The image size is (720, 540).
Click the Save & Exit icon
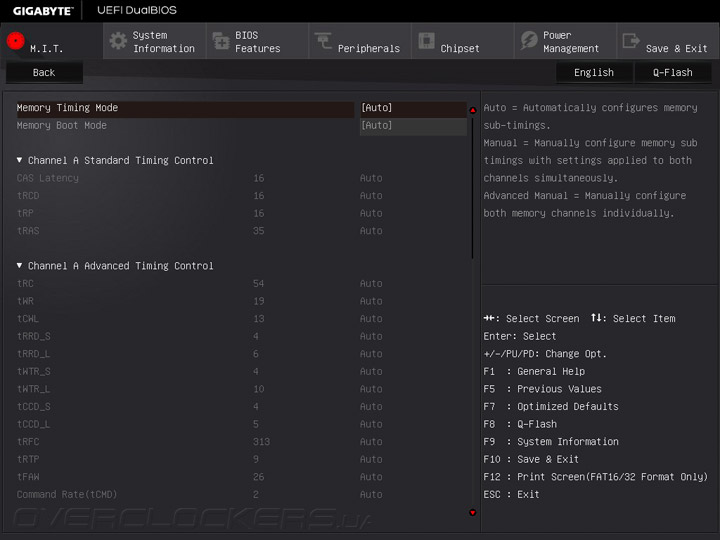click(631, 41)
